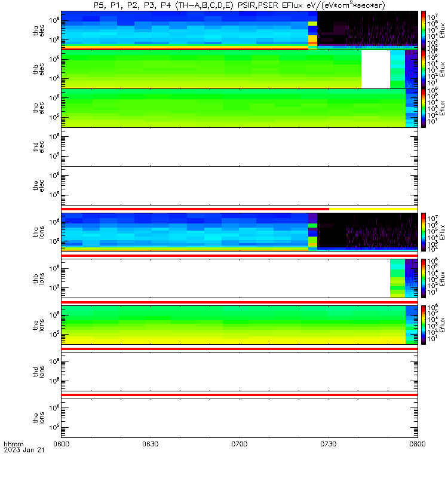Click the white data gap in thb elec panel
Screen dimensions: 448x478
click(x=376, y=69)
